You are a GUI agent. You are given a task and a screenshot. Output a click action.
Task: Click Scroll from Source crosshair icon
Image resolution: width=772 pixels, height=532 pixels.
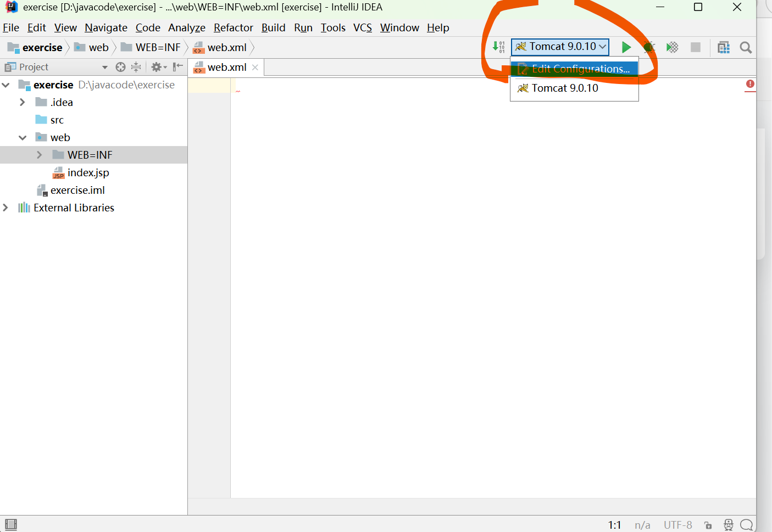[x=120, y=67]
